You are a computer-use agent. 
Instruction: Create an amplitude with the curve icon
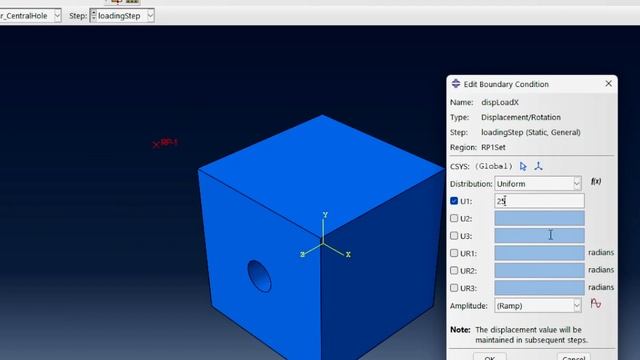point(596,304)
